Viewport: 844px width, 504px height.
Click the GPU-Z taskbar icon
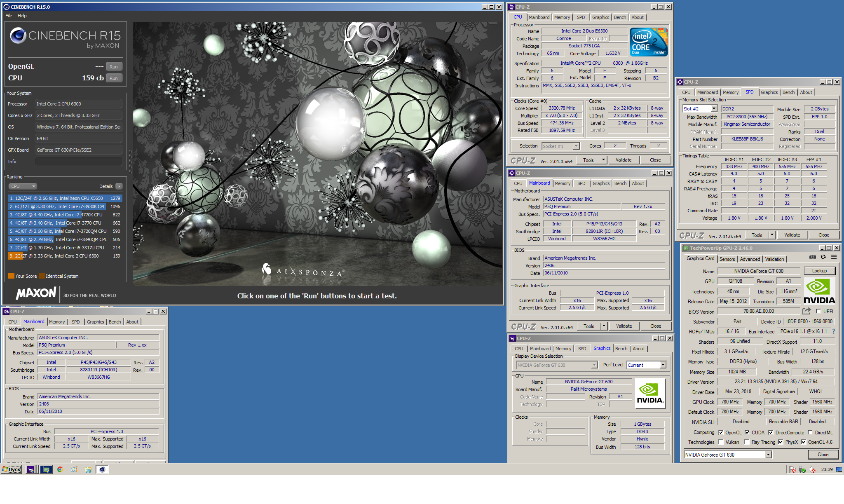[x=46, y=469]
